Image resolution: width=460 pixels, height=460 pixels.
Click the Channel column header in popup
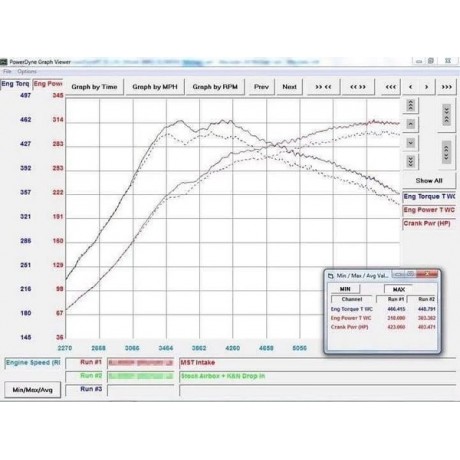(x=352, y=299)
